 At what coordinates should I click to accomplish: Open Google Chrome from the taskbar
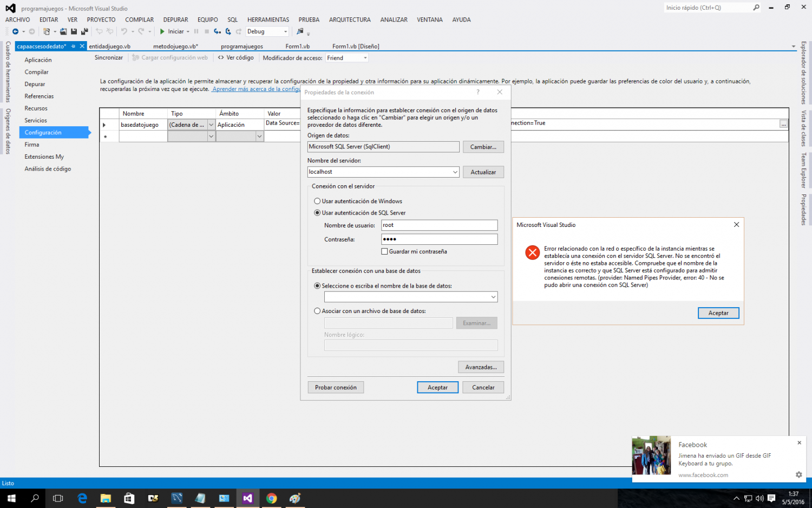pyautogui.click(x=272, y=498)
